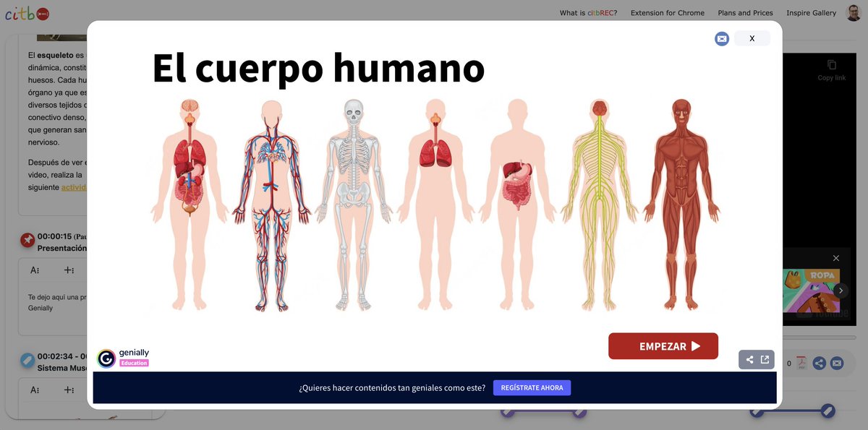Show the next suggested video with the chevron
The height and width of the screenshot is (430, 868).
(841, 291)
